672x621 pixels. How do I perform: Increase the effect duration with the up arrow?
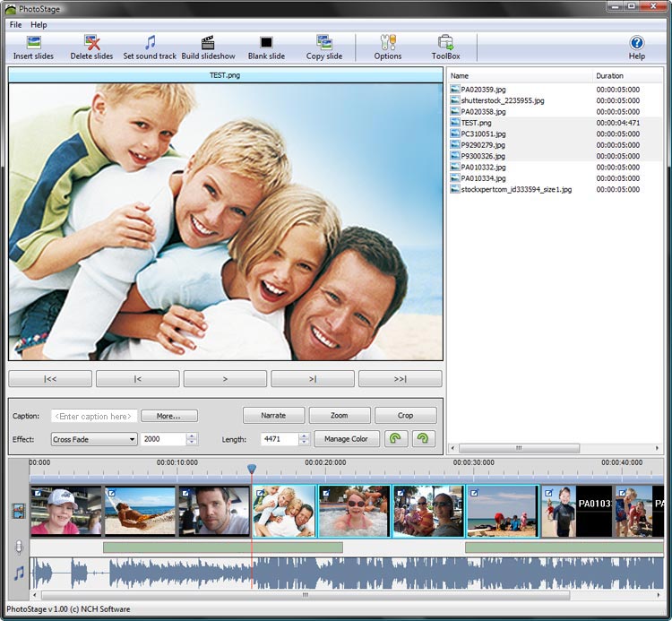click(x=192, y=436)
